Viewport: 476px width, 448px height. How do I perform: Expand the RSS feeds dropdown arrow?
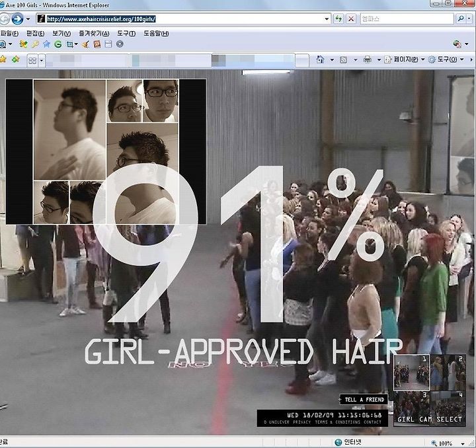(x=356, y=59)
